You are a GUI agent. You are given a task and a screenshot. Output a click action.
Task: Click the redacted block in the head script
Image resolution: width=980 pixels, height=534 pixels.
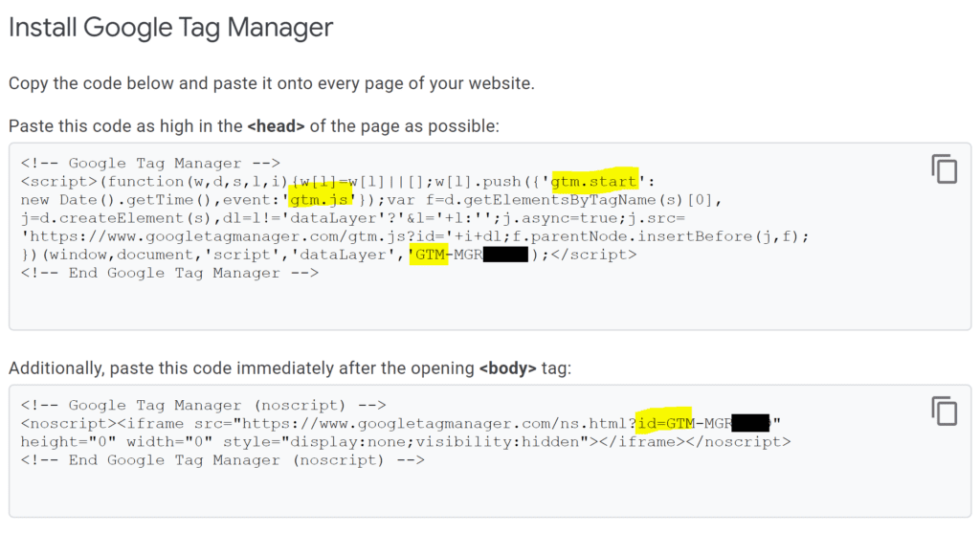click(x=505, y=255)
